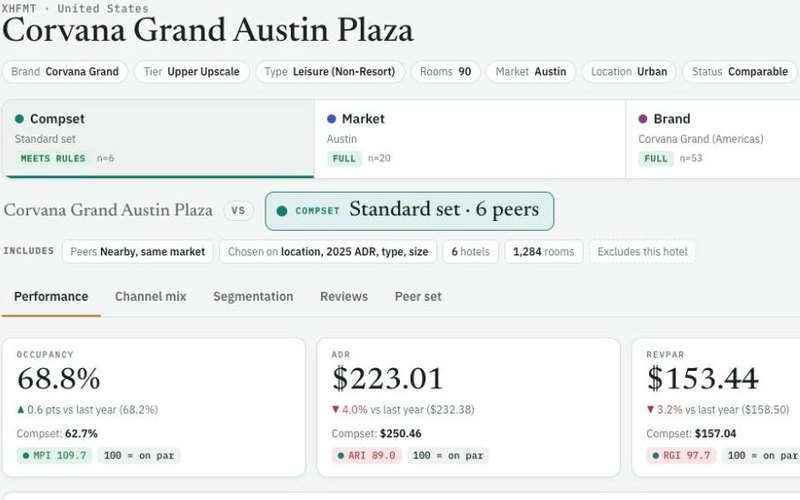This screenshot has width=800, height=500.
Task: Click the FULL badge under Brand
Action: pos(656,158)
